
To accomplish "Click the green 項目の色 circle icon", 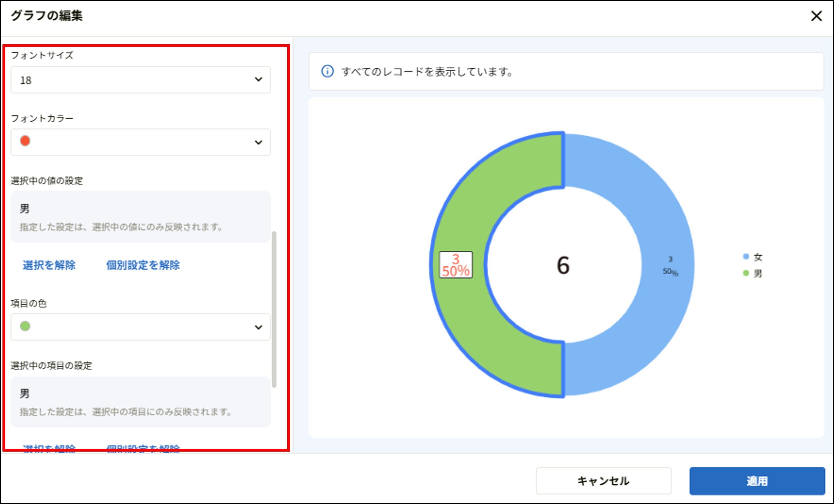I will 25,326.
